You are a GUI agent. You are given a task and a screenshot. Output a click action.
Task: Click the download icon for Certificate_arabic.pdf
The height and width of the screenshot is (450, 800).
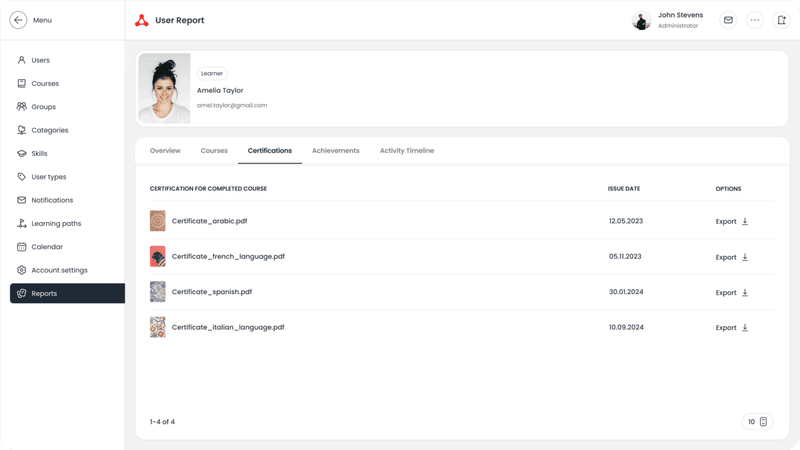[x=745, y=222]
